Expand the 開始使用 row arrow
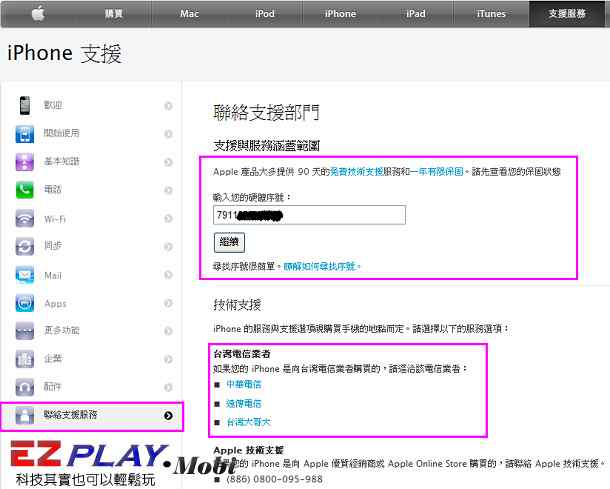This screenshot has width=610, height=489. (168, 134)
